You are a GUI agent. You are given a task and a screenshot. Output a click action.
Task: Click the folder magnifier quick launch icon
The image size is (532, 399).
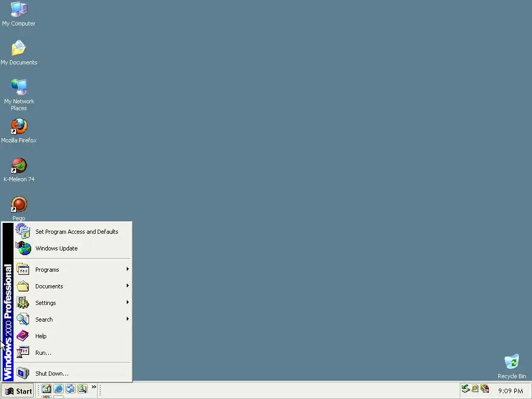click(x=82, y=389)
